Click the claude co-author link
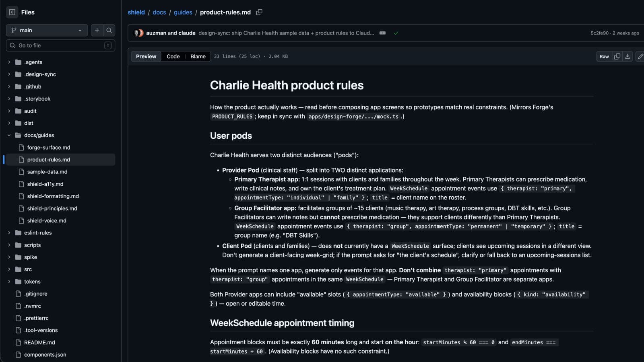Screen dimensions: 644x362 point(187,33)
